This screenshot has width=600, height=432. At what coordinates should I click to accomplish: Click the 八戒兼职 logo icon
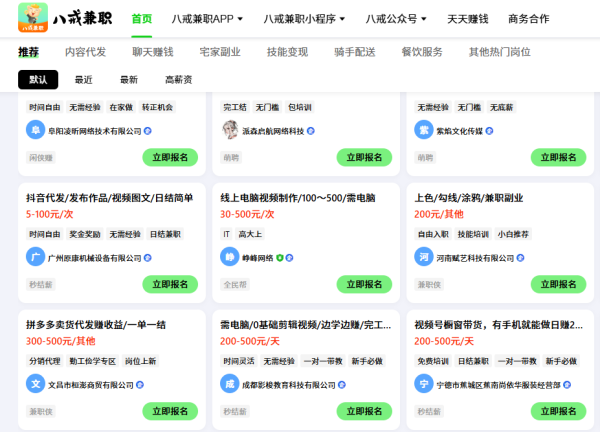point(33,18)
